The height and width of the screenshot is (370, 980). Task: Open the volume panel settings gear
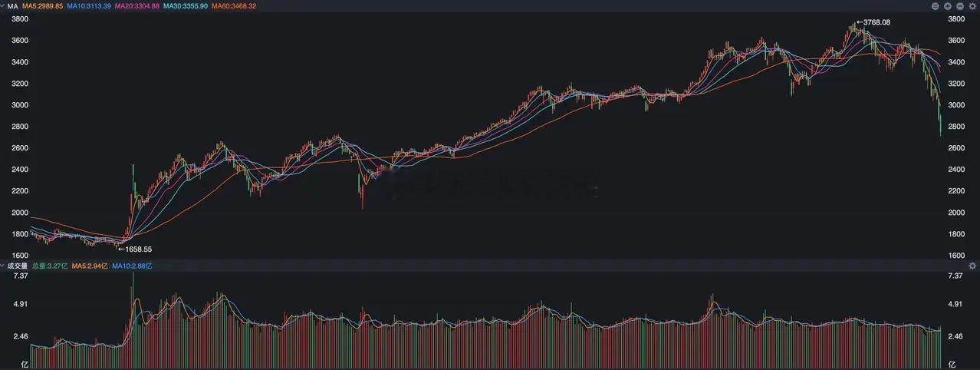tap(972, 266)
